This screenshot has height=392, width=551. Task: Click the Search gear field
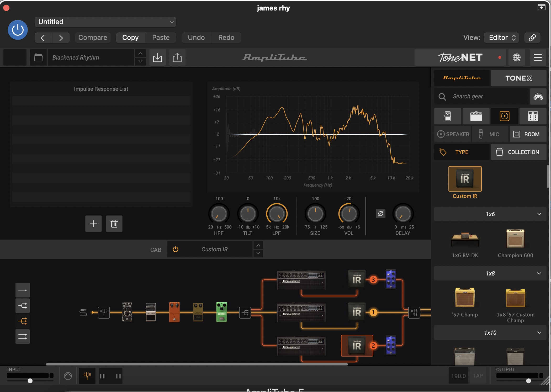[481, 97]
